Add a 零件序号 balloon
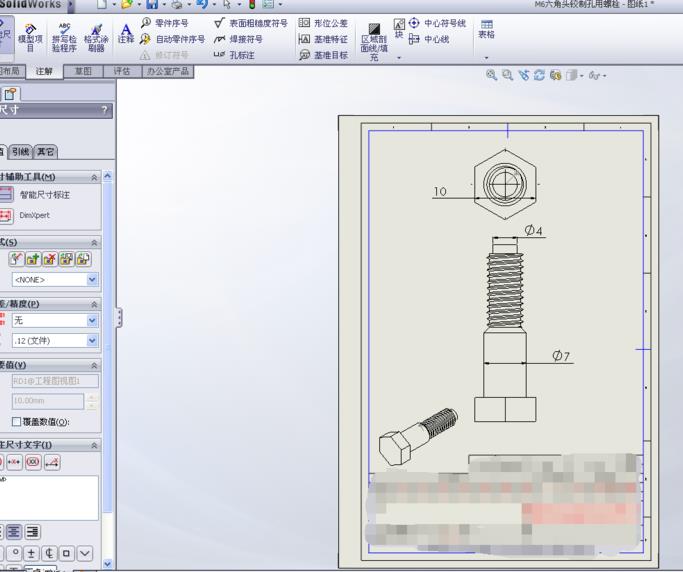 point(164,23)
